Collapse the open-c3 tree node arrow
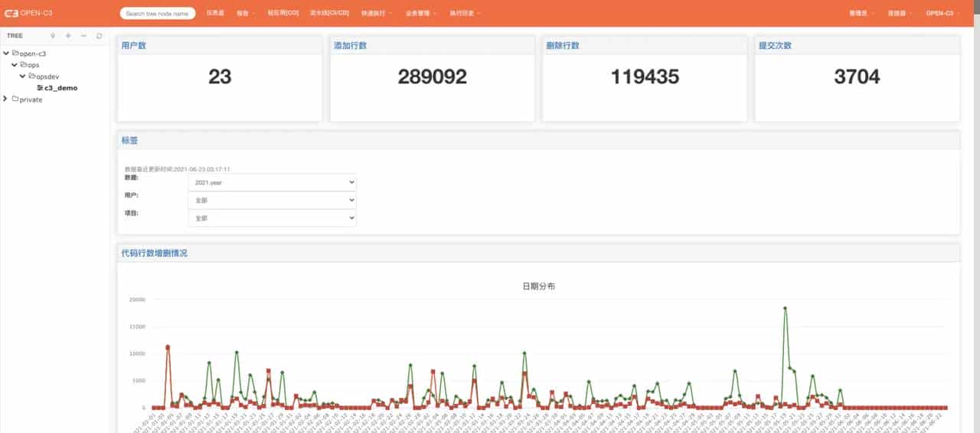 click(x=6, y=54)
